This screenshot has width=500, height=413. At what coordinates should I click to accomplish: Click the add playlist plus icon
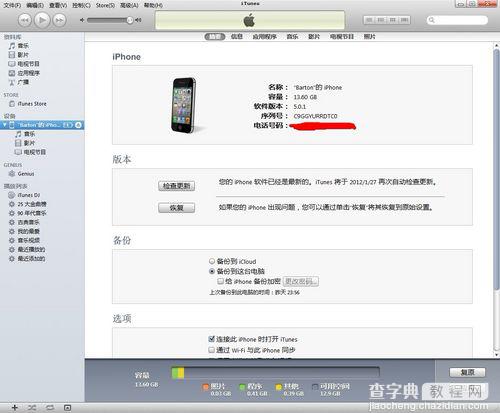15,407
